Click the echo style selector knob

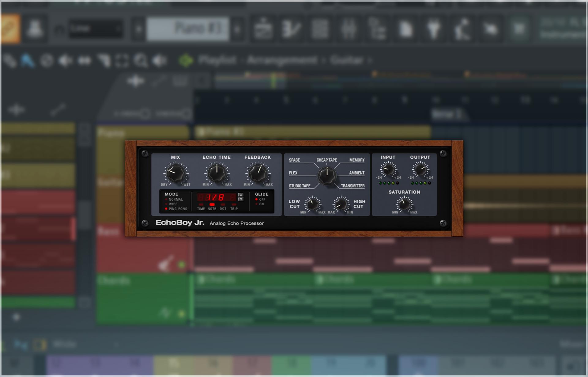point(327,176)
